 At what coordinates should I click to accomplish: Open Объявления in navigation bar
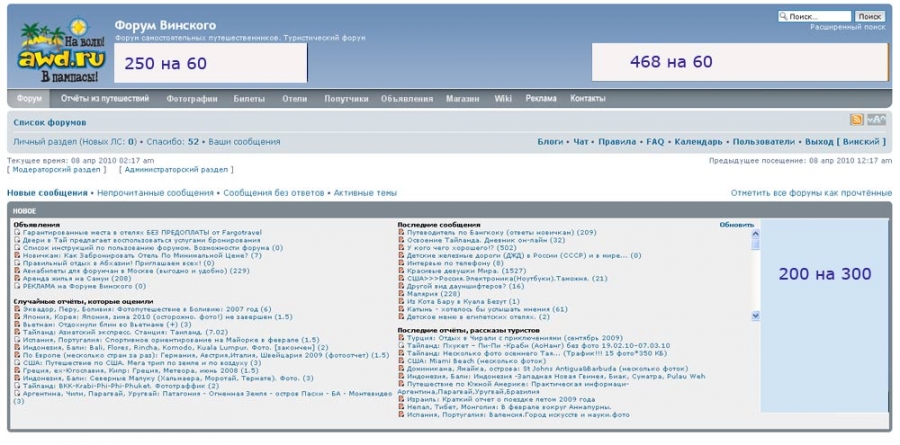(407, 99)
